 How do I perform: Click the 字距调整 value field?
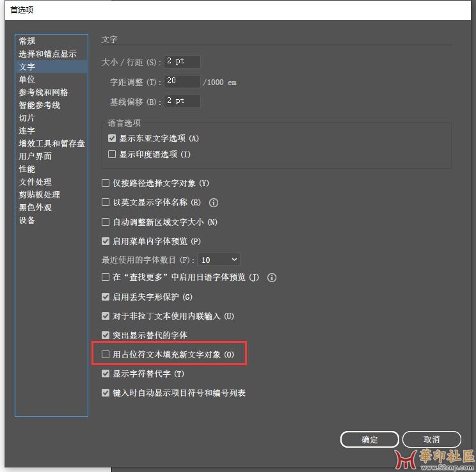coord(182,81)
